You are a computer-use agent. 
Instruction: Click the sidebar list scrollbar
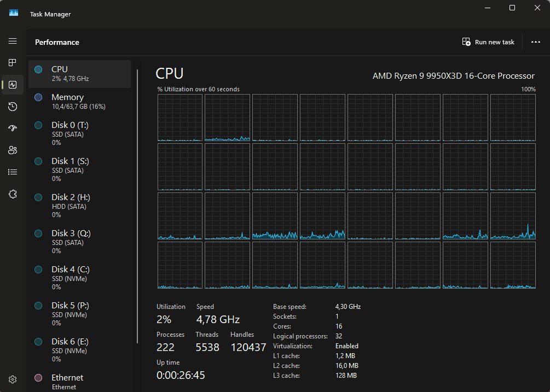coord(137,207)
